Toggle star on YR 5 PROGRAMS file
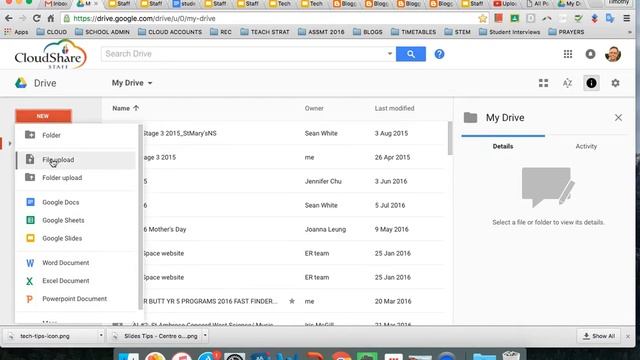Viewport: 640px width, 360px height. click(291, 301)
